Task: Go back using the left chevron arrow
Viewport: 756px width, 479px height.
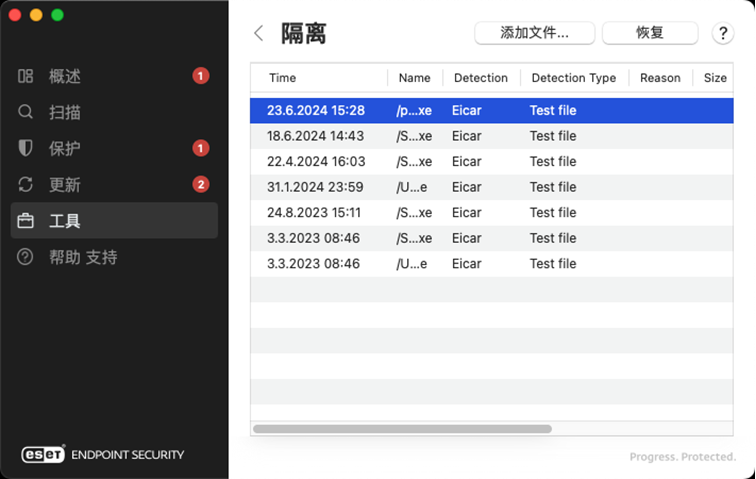Action: (x=258, y=33)
